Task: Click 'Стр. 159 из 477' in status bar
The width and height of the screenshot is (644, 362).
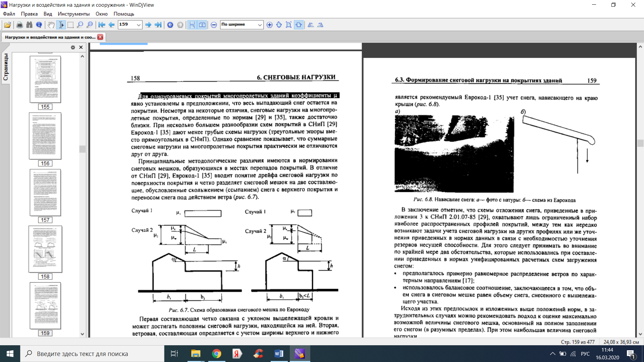Action: pos(578,342)
